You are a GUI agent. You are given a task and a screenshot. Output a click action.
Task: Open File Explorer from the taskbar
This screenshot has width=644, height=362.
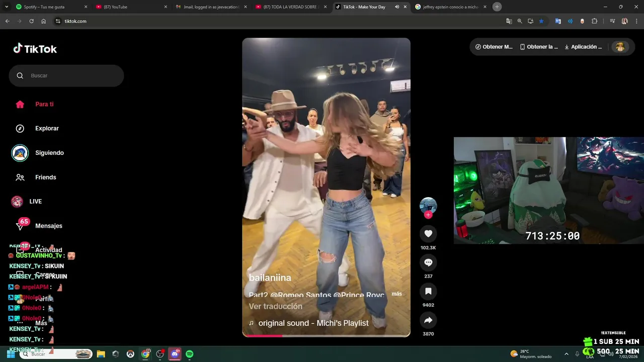(101, 354)
